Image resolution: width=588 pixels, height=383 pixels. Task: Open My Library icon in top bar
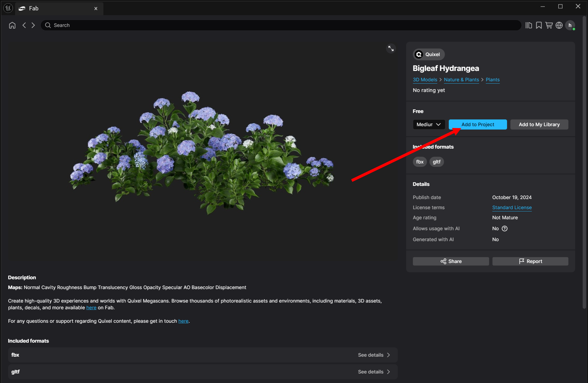pos(529,25)
